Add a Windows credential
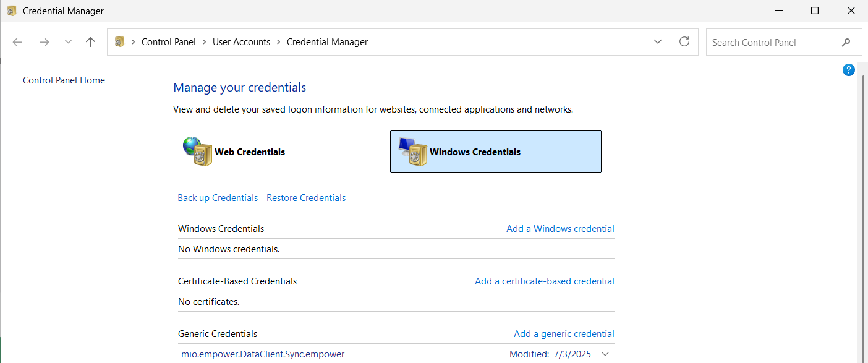The width and height of the screenshot is (868, 363). point(560,229)
